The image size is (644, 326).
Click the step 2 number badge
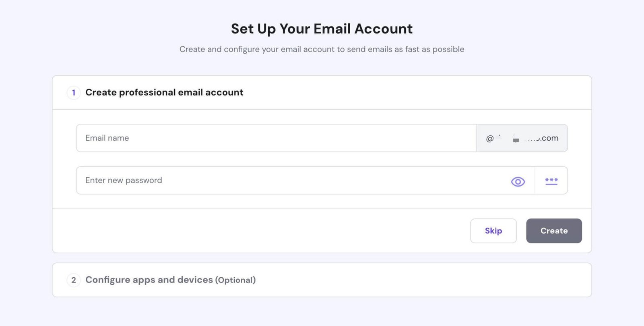pyautogui.click(x=73, y=280)
